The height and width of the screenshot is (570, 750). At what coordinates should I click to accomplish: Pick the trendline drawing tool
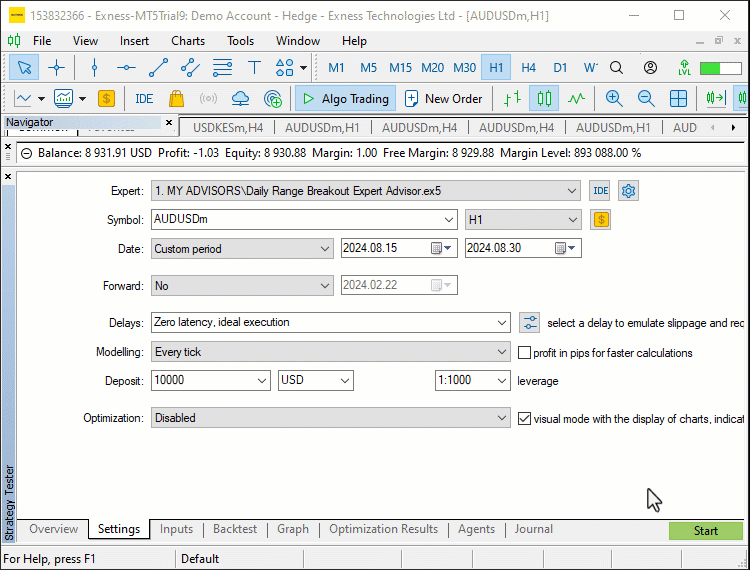pyautogui.click(x=158, y=67)
